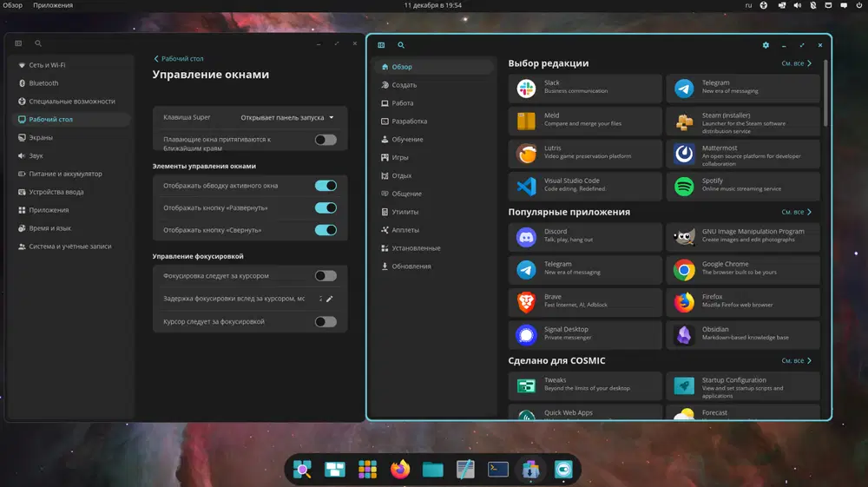Image resolution: width=868 pixels, height=487 pixels.
Task: Open Обновления section
Action: 433,267
